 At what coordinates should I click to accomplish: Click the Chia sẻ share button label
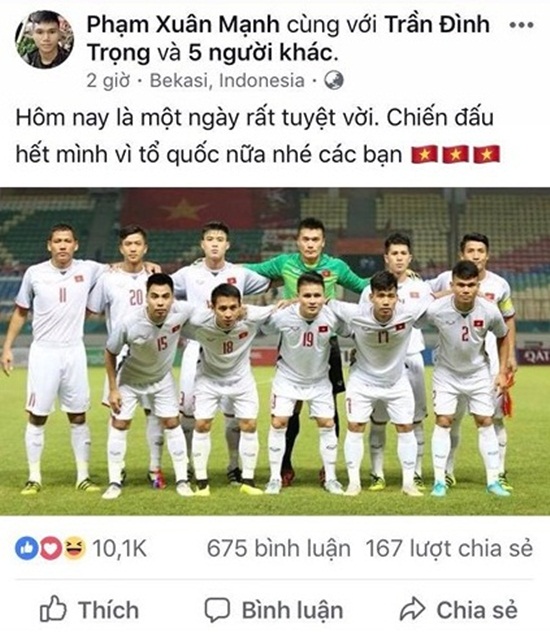click(477, 609)
